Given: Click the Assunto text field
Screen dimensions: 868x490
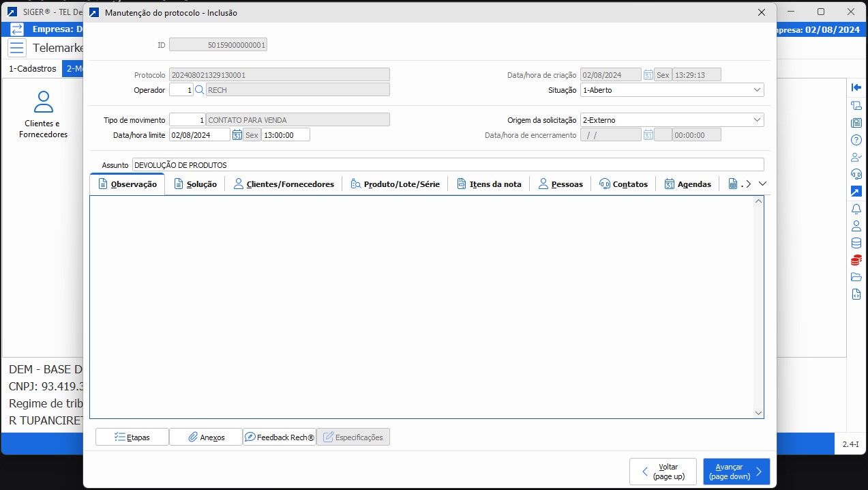Looking at the screenshot, I should [447, 165].
